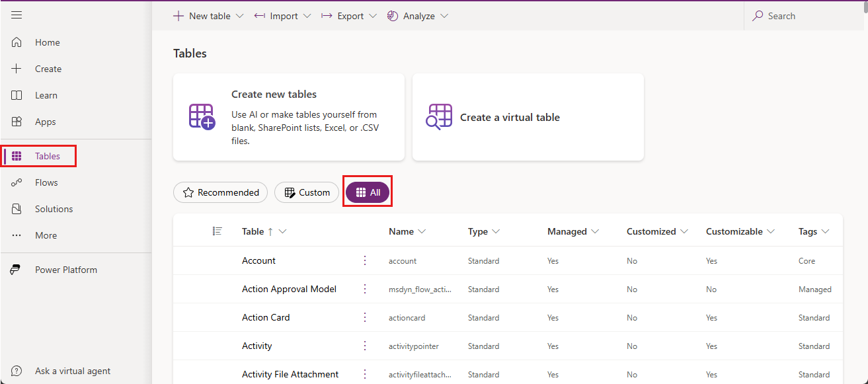Open Power Platform icon in sidebar
The image size is (868, 384).
click(x=17, y=270)
